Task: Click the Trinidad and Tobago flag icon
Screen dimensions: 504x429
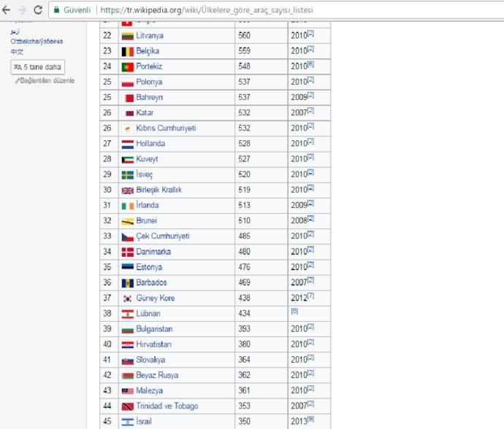Action: coord(128,407)
